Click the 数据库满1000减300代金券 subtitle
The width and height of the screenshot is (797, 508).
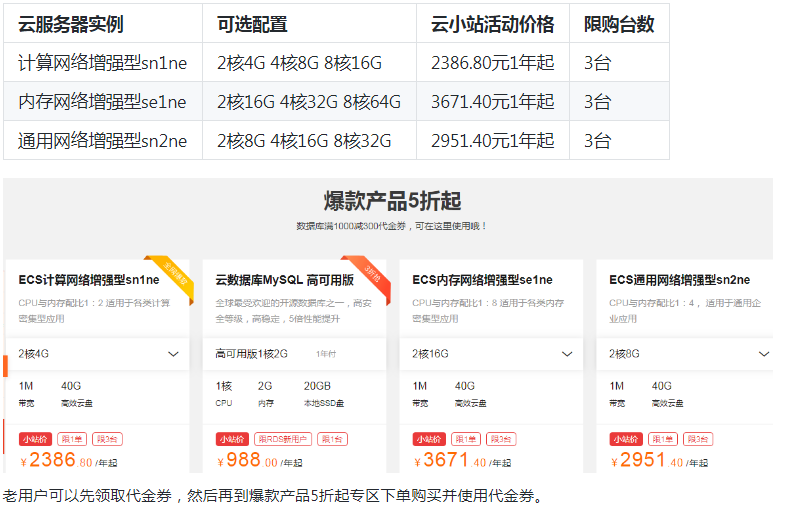(391, 226)
